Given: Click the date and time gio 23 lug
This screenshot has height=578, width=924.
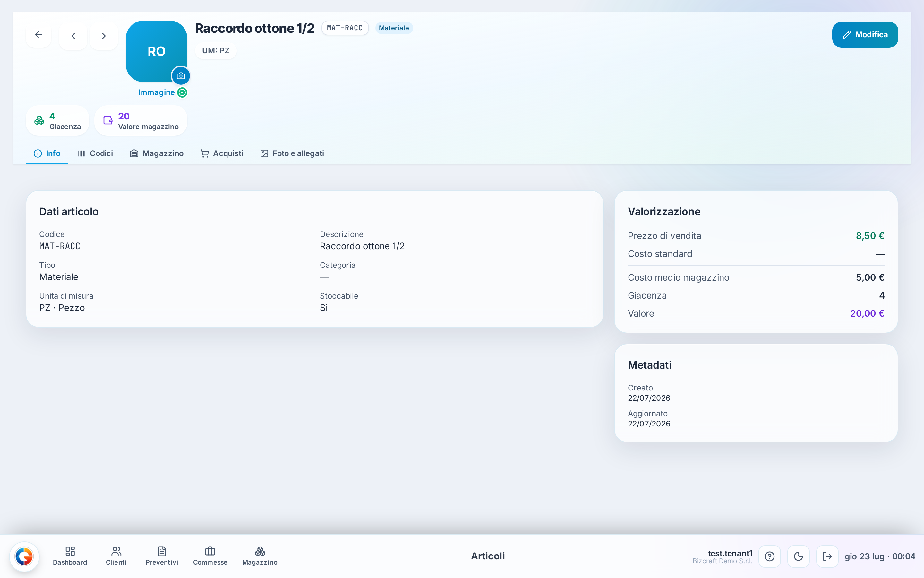Looking at the screenshot, I should [x=880, y=556].
